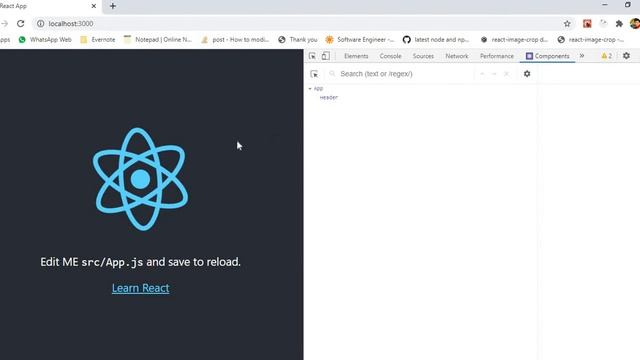
Task: Open the Software Engineer bookmark
Action: point(360,40)
